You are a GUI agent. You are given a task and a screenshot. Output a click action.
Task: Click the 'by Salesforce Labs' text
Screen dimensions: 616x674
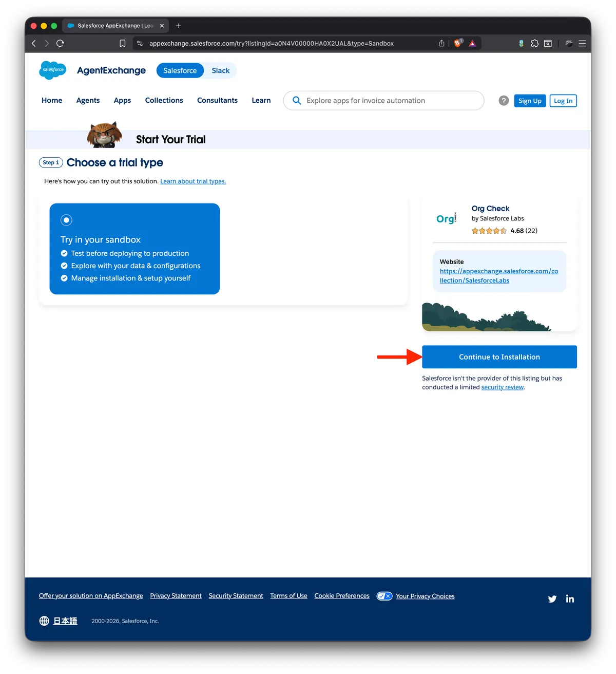tap(497, 218)
